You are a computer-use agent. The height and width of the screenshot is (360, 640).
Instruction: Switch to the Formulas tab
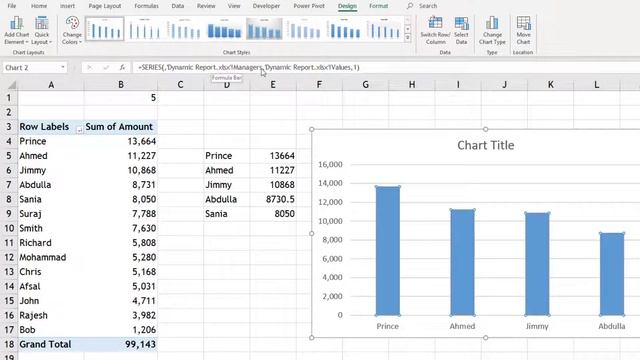point(147,6)
